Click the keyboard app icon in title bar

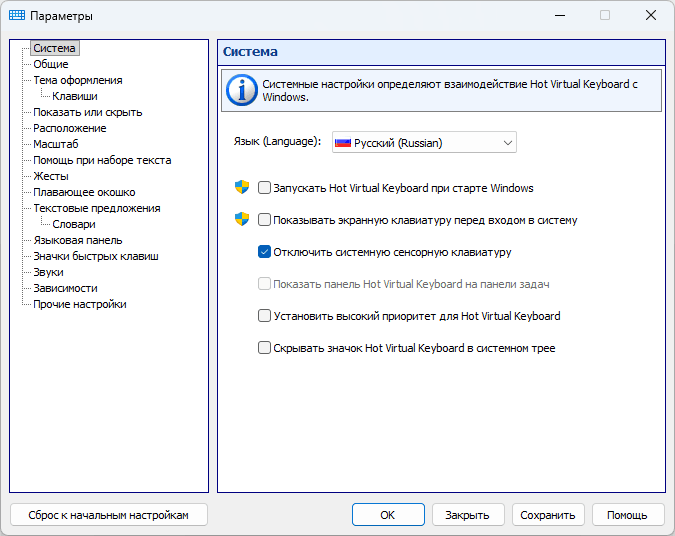(17, 15)
